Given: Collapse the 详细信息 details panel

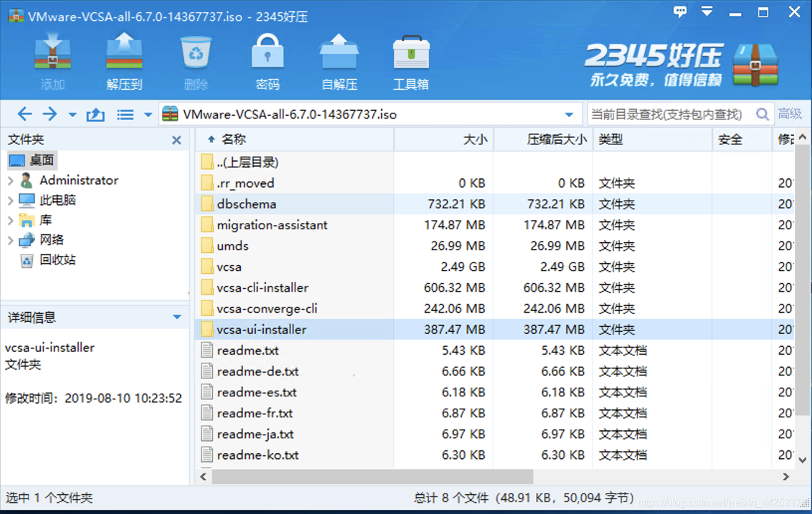Looking at the screenshot, I should (177, 317).
